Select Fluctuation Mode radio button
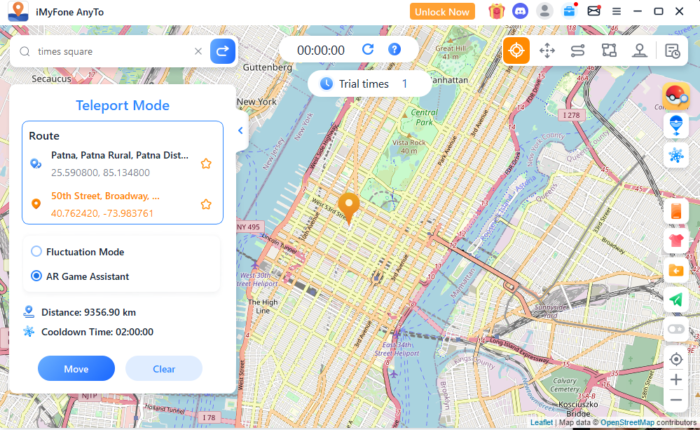Screen dimensions: 700x430 click(36, 251)
